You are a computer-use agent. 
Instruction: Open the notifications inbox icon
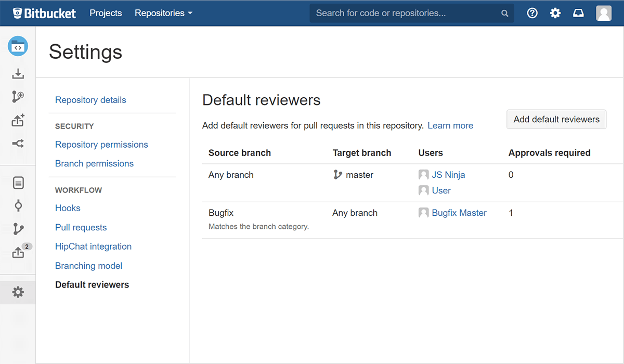[578, 12]
